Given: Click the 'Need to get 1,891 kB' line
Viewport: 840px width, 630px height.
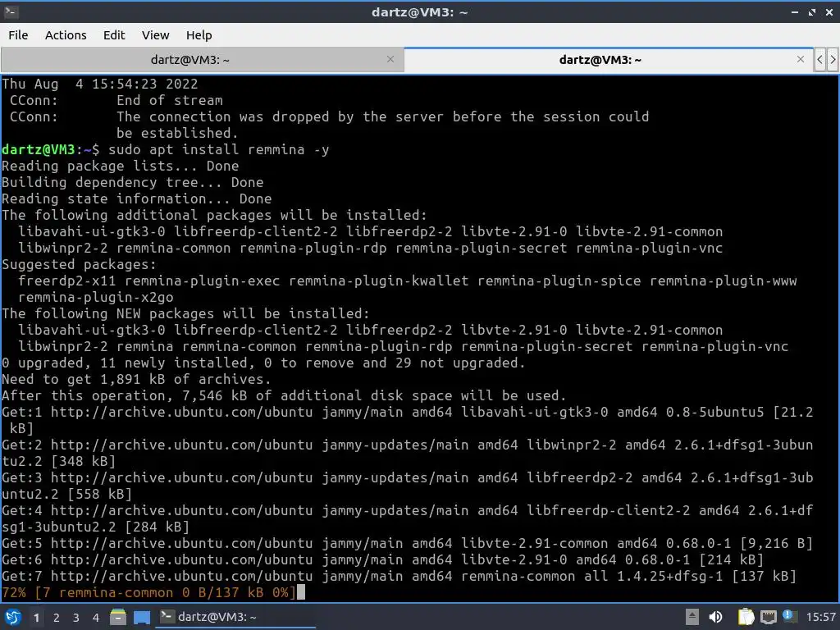Looking at the screenshot, I should 137,379.
